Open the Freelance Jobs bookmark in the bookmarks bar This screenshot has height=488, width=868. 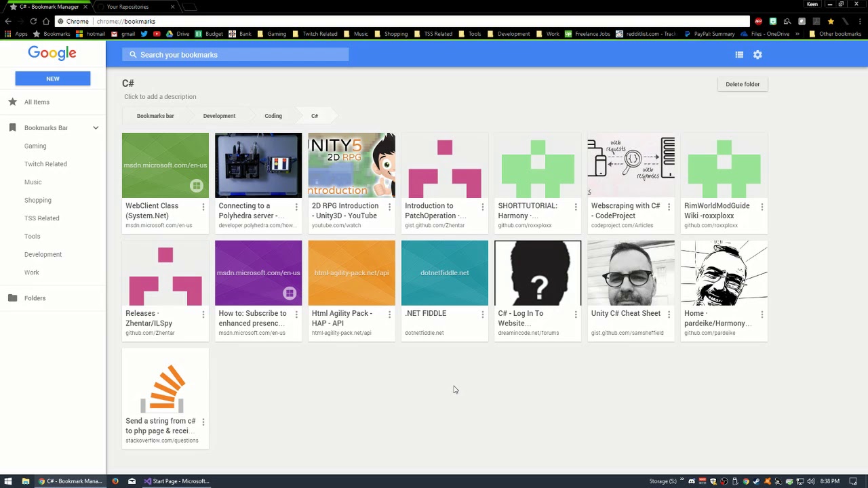click(x=587, y=34)
